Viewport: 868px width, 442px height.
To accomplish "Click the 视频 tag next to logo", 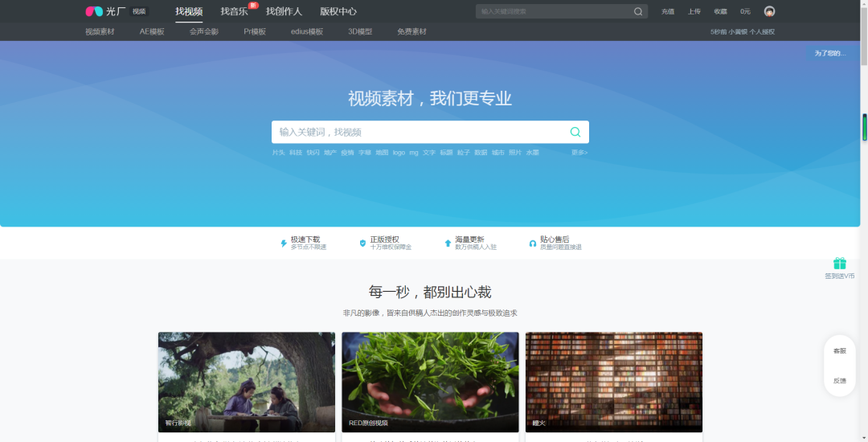I will [x=139, y=11].
